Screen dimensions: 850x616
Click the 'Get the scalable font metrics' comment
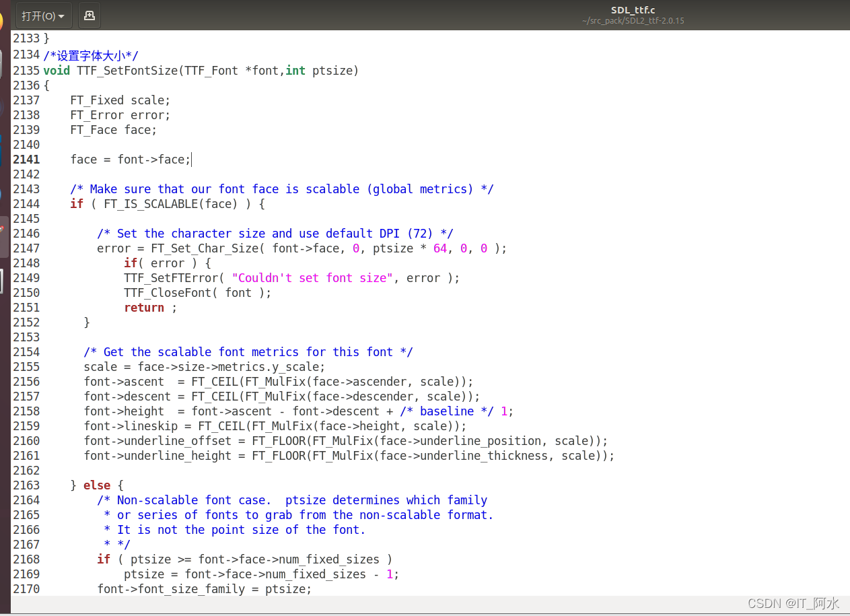pos(248,352)
